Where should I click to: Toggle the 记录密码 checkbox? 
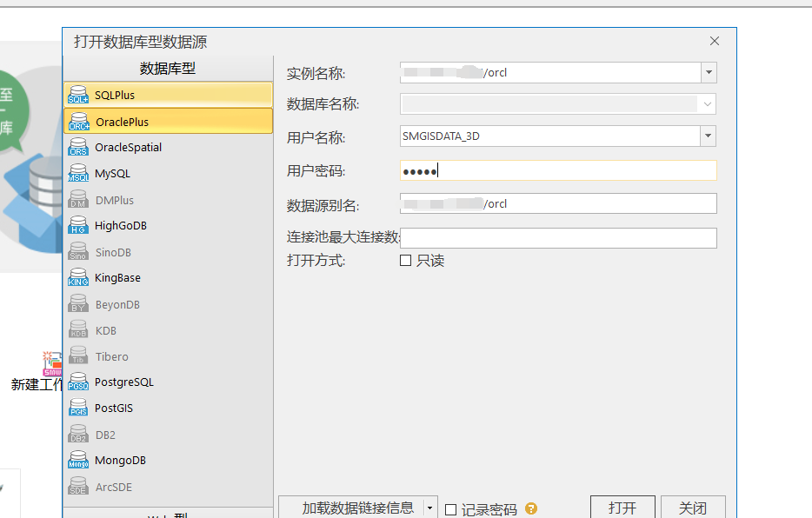click(x=451, y=509)
